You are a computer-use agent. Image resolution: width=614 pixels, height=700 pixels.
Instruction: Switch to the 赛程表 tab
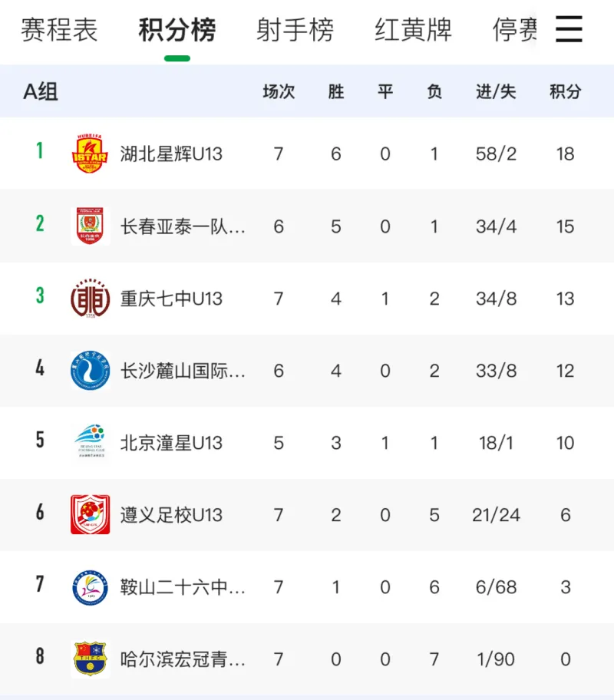[x=59, y=31]
